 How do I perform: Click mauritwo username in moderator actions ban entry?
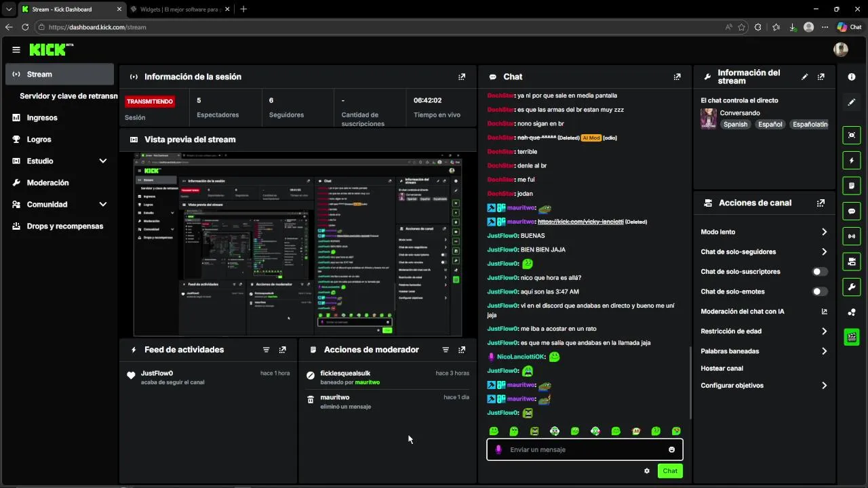(368, 382)
